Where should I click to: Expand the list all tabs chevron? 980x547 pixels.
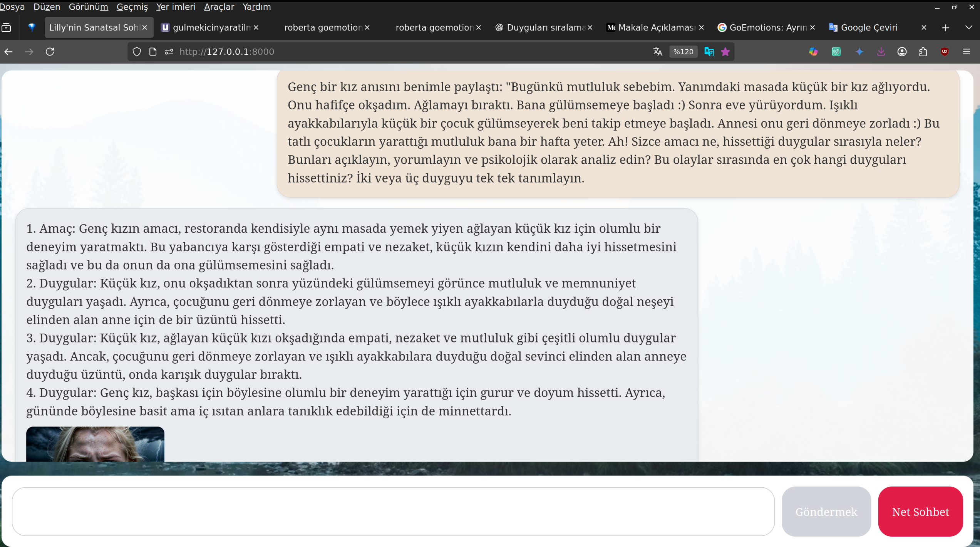click(968, 27)
